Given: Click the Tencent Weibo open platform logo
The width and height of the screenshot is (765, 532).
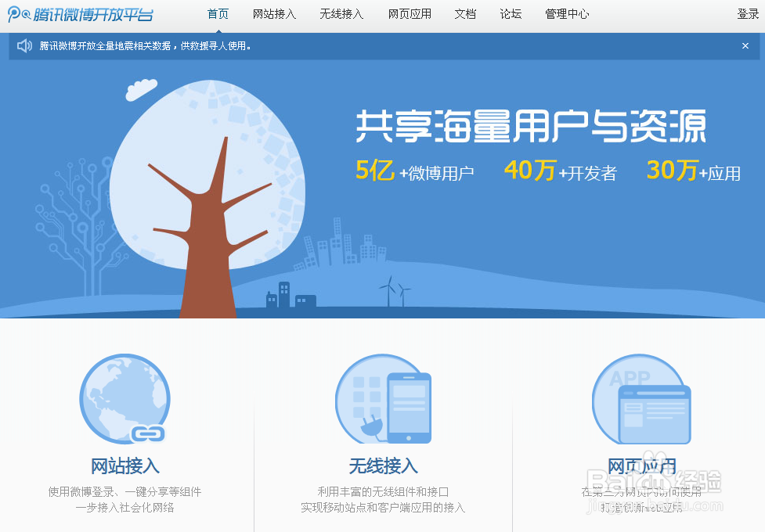Looking at the screenshot, I should tap(81, 15).
